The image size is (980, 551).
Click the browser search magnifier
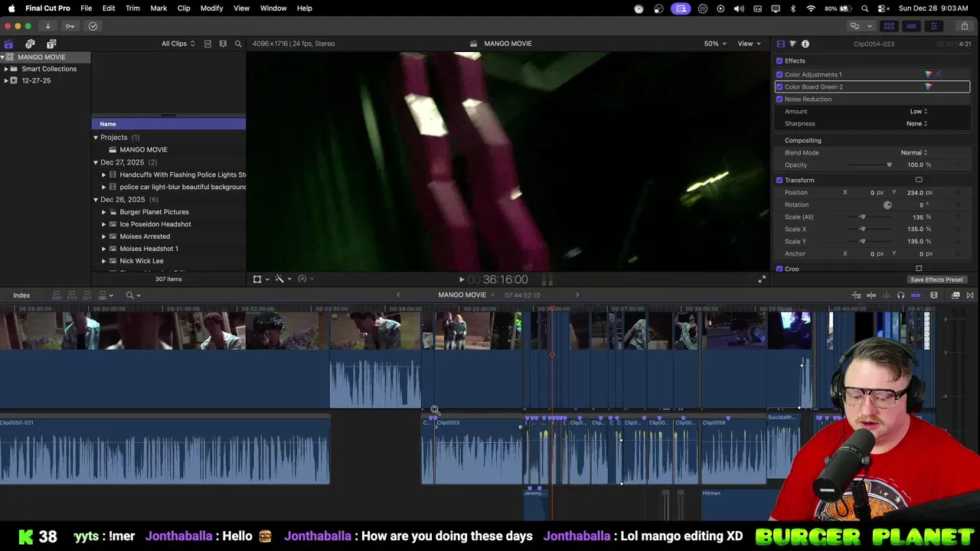click(x=238, y=44)
